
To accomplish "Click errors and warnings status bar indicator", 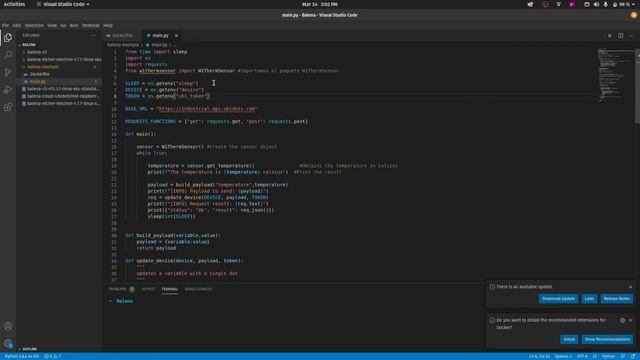I will coord(53,356).
